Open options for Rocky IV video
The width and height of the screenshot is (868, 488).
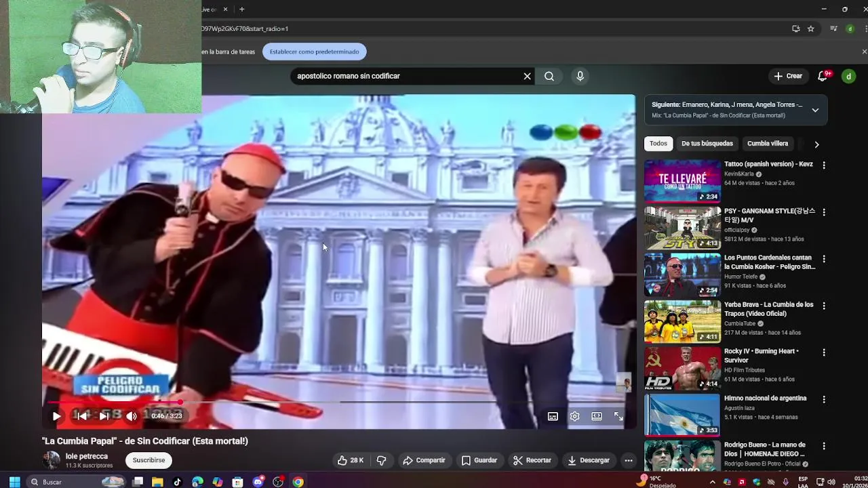[824, 352]
